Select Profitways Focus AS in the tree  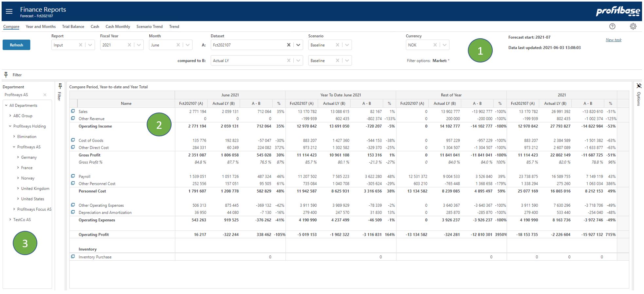coord(34,209)
